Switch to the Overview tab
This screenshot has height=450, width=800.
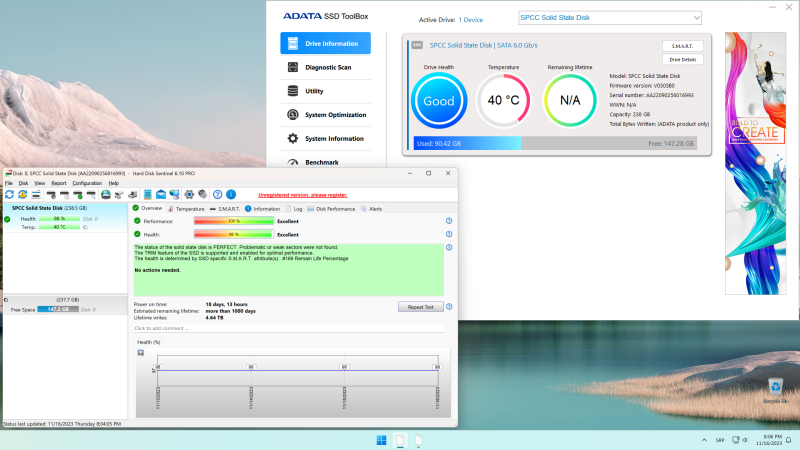147,208
